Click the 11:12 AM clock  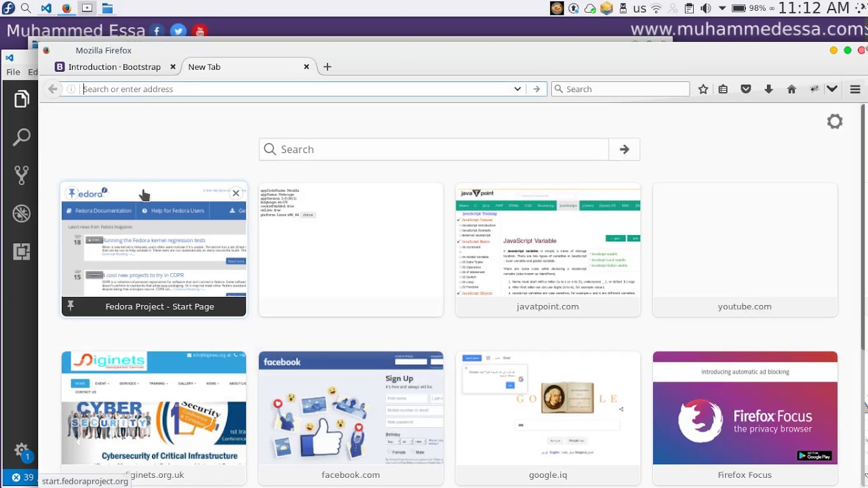[813, 9]
